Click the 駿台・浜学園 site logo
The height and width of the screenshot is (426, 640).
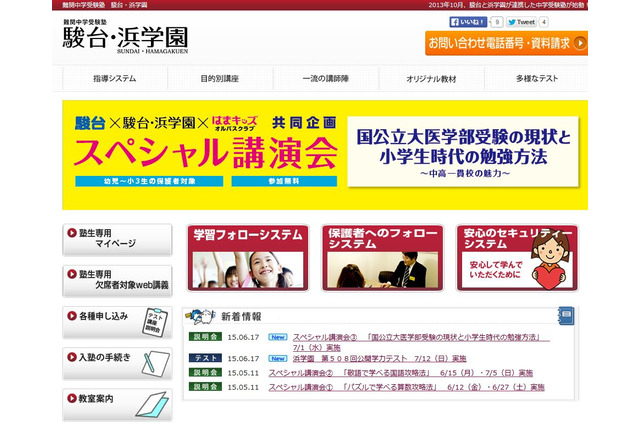coord(125,36)
